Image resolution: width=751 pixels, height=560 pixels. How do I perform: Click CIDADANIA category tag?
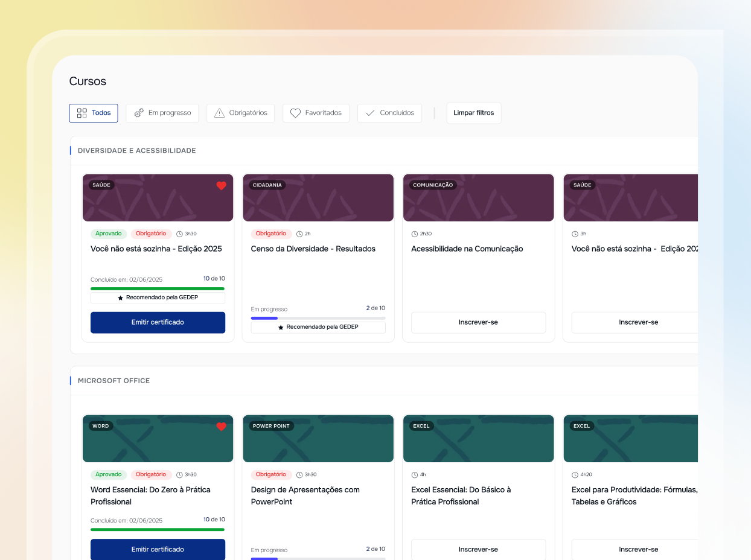pos(267,185)
